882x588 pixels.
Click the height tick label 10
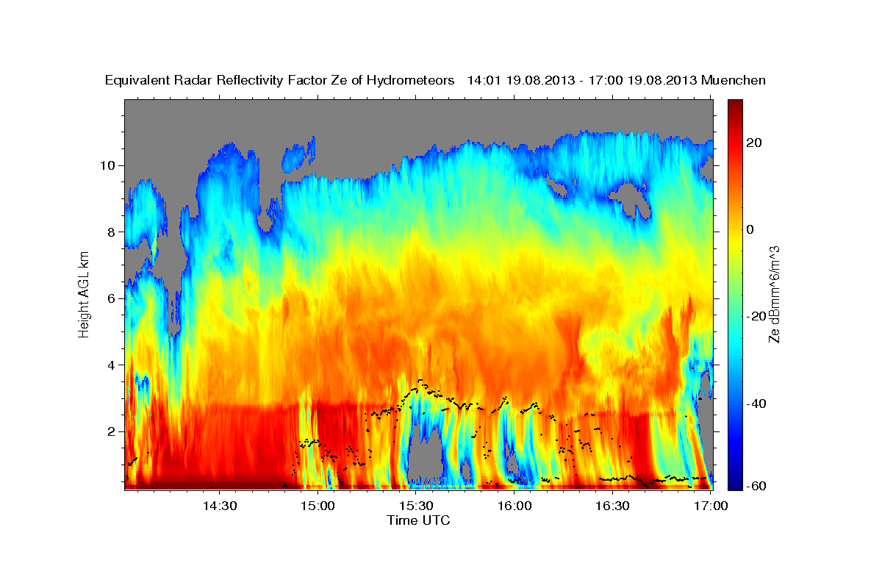pyautogui.click(x=109, y=165)
